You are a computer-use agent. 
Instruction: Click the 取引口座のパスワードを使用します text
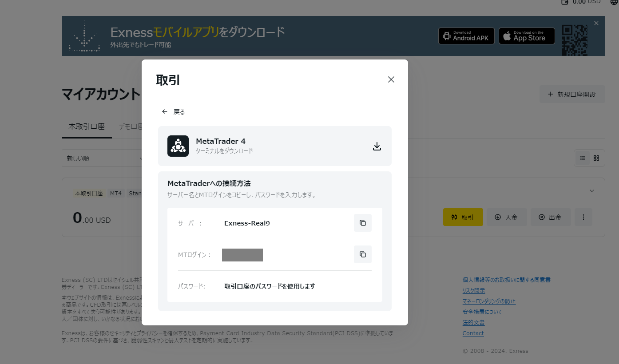270,286
